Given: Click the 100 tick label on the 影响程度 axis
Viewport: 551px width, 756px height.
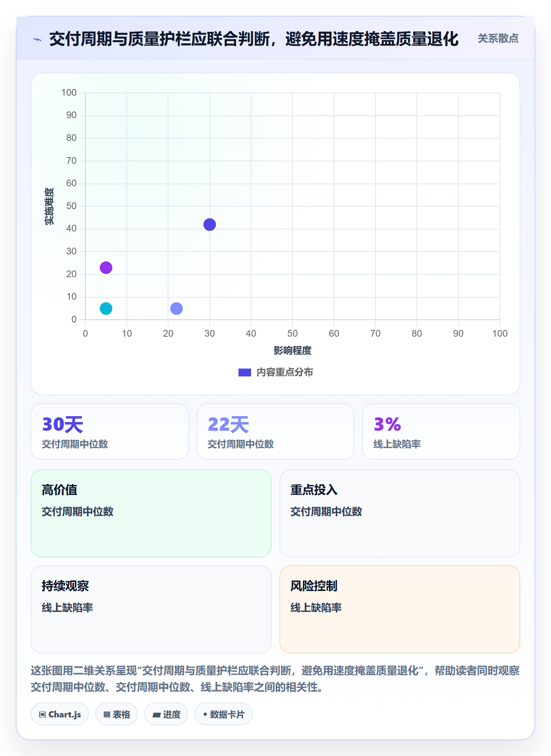Looking at the screenshot, I should pos(500,334).
